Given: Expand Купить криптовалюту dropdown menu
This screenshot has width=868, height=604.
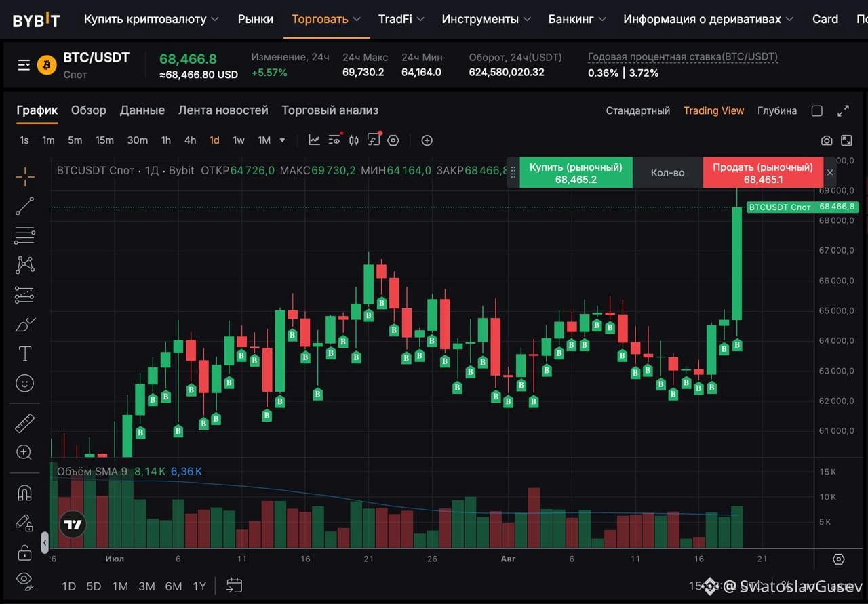Looking at the screenshot, I should click(x=151, y=19).
